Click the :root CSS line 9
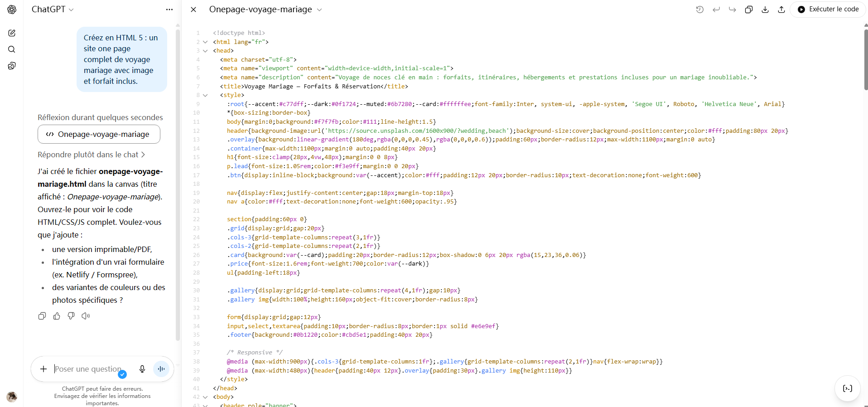This screenshot has height=407, width=868. (x=506, y=104)
